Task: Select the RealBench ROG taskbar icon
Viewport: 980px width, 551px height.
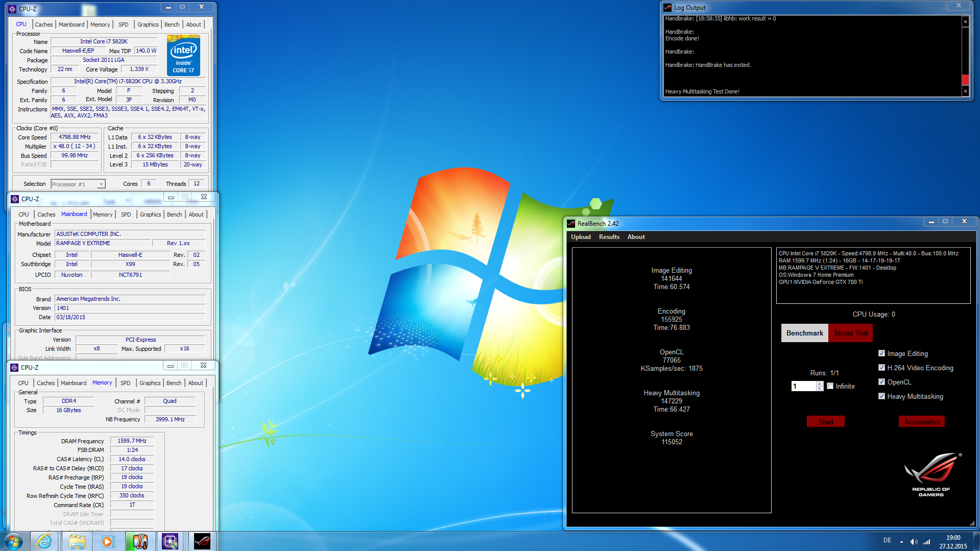Action: click(x=202, y=541)
